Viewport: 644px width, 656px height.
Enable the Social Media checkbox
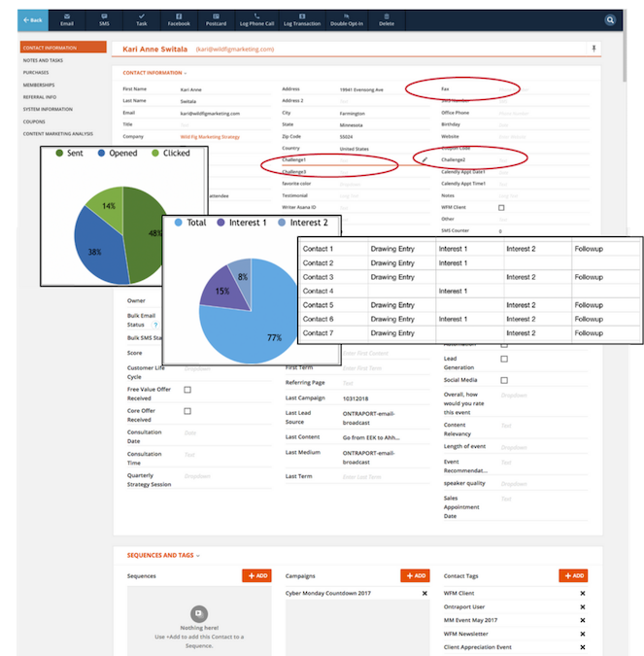coord(503,382)
